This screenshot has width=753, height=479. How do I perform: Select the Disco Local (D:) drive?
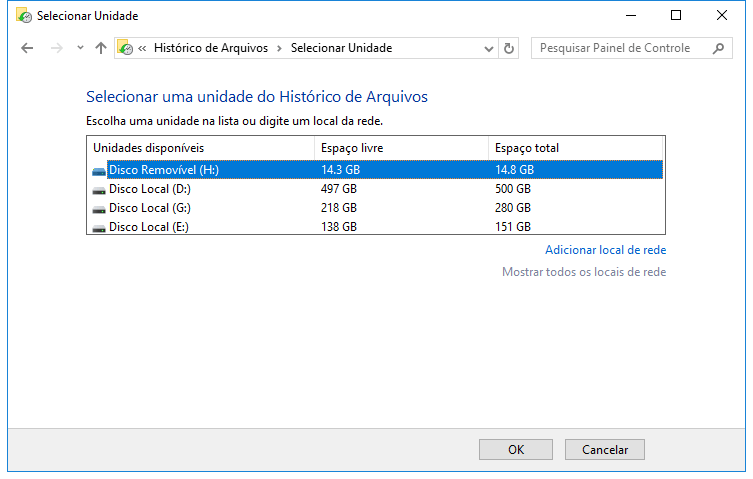(375, 189)
